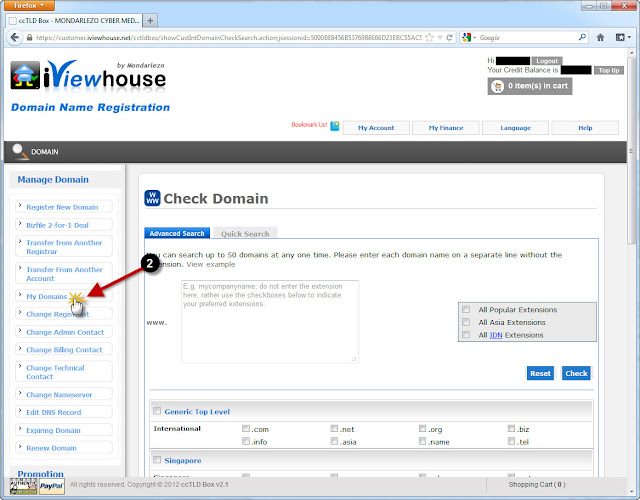Open the Google search engine selector icon
640x500 pixels.
click(x=468, y=38)
